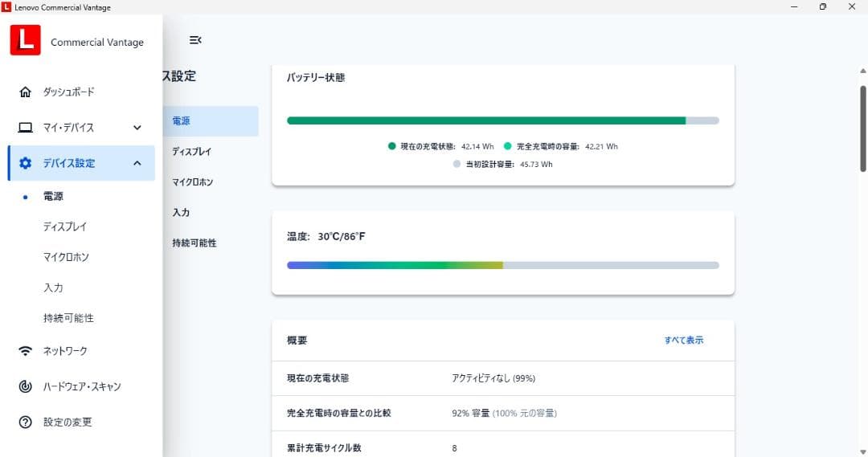Open ハードウェア・スキャン in the sidebar

[x=81, y=386]
